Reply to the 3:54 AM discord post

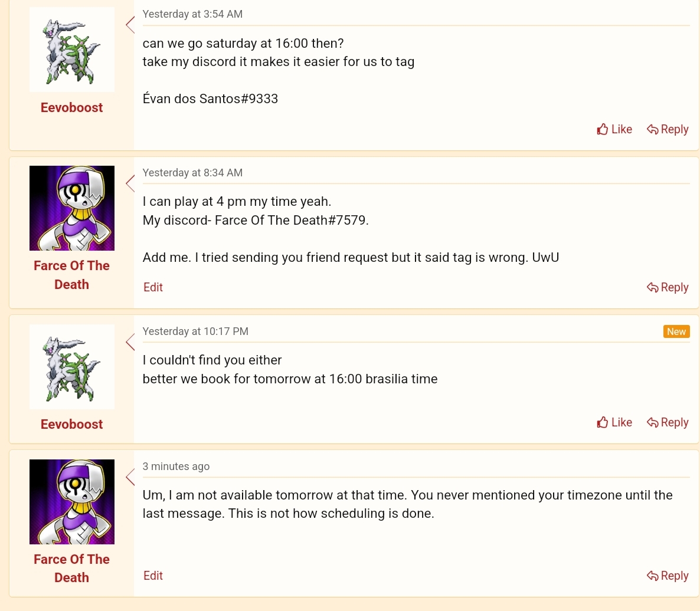[668, 129]
